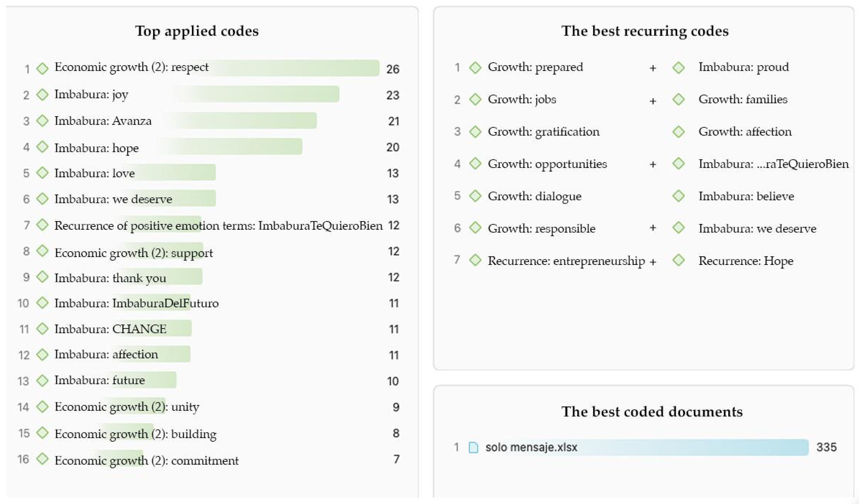
Task: Click the code icon beside Growth: dialogue
Action: coord(475,196)
